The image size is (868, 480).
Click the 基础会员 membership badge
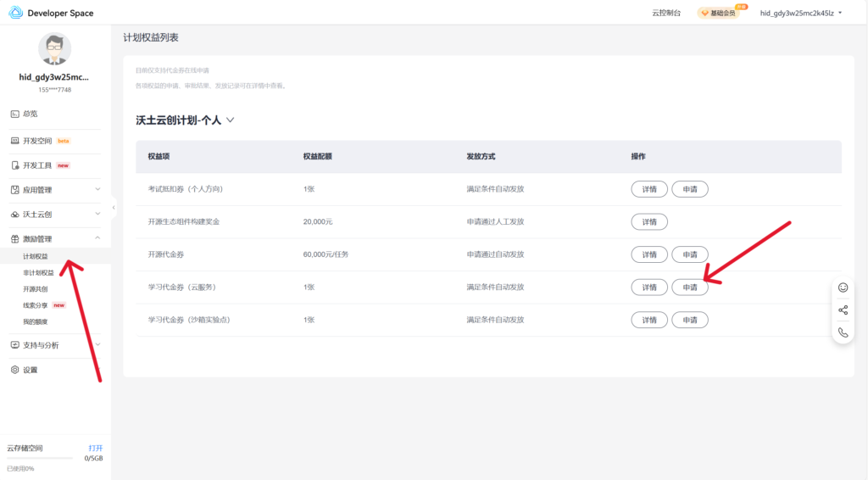(x=719, y=13)
